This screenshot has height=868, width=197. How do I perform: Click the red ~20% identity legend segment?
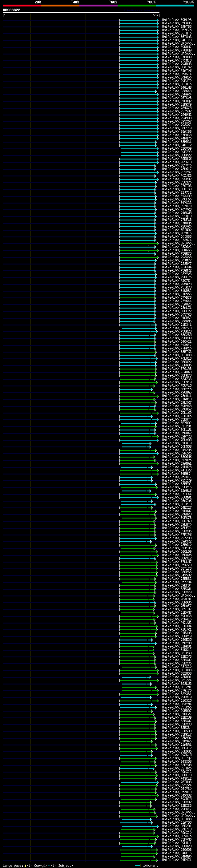coord(22,6)
